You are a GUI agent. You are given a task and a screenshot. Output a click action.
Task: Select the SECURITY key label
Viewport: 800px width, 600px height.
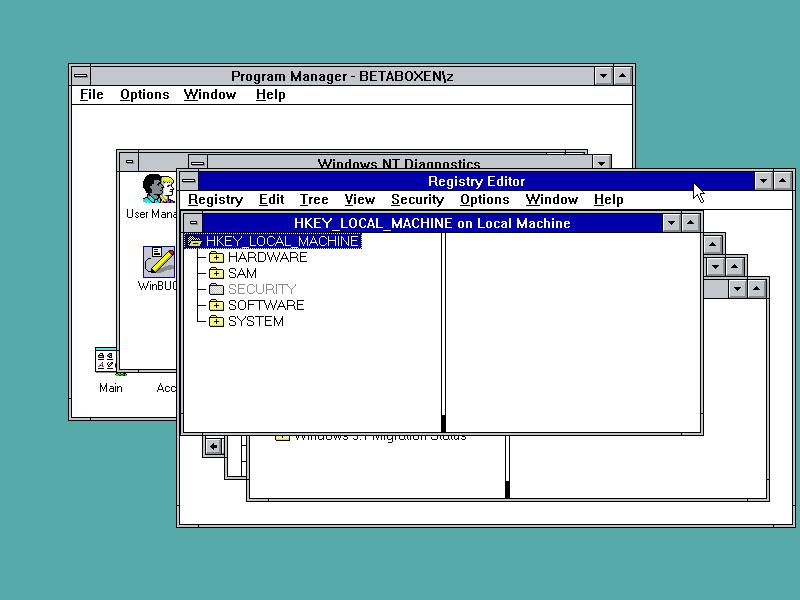(x=262, y=289)
